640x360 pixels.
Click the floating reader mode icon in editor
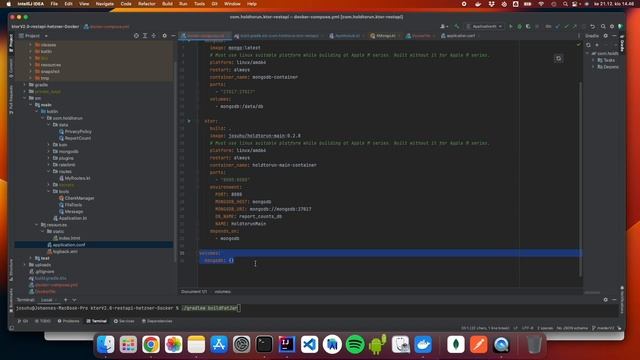tap(558, 58)
